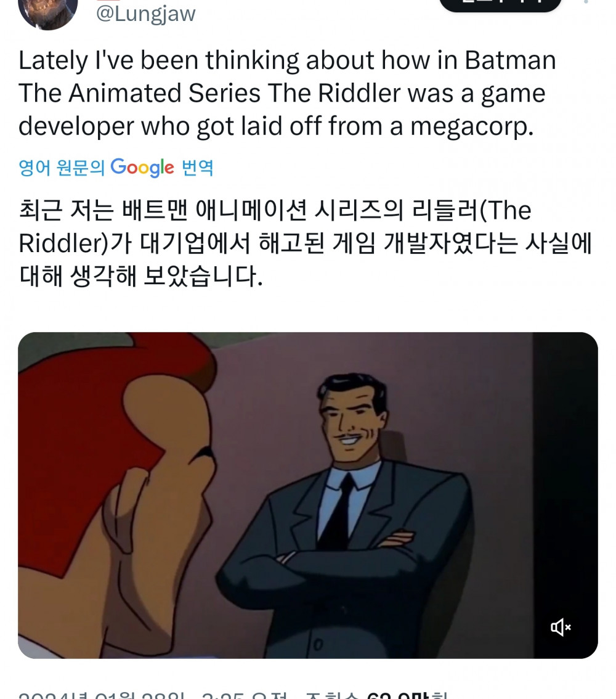The image size is (616, 699).
Task: Click the word "Batman" in the English tweet
Action: tap(510, 60)
